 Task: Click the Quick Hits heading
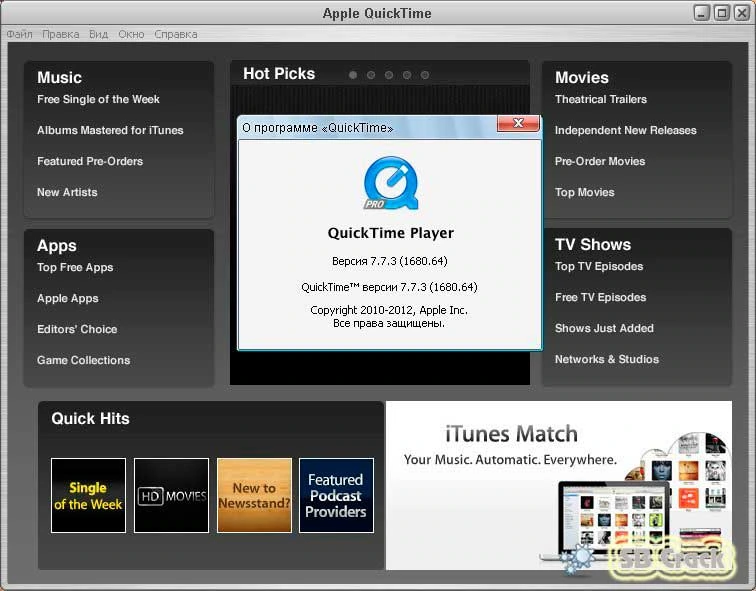click(90, 418)
